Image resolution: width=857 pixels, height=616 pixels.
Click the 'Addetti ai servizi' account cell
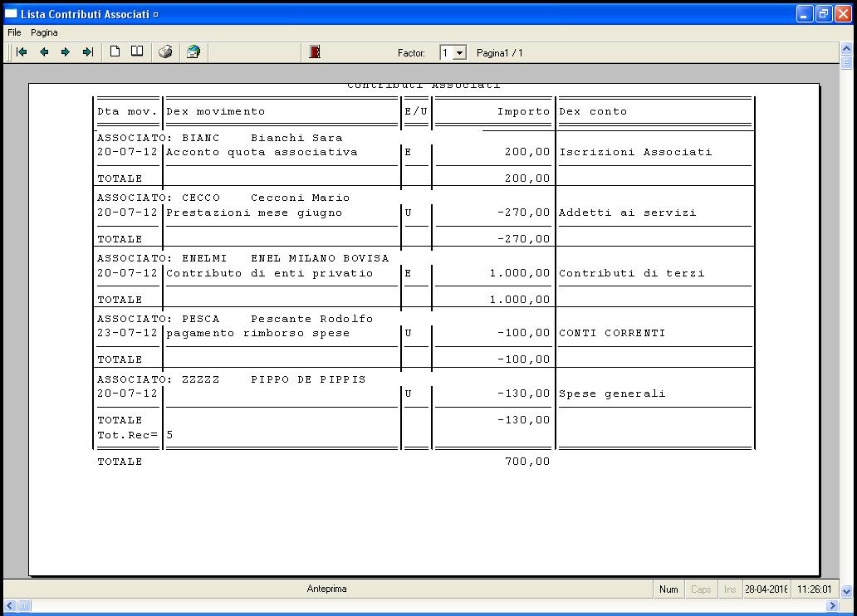pyautogui.click(x=628, y=213)
